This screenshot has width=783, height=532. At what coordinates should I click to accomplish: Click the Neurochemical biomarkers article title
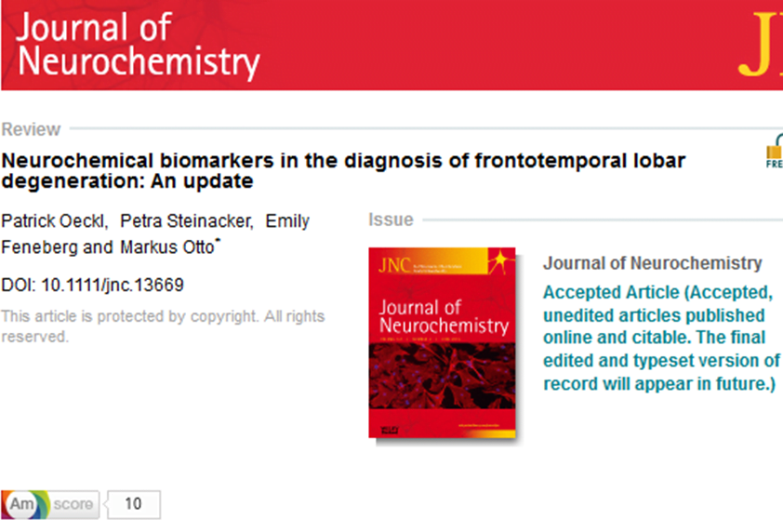[343, 170]
